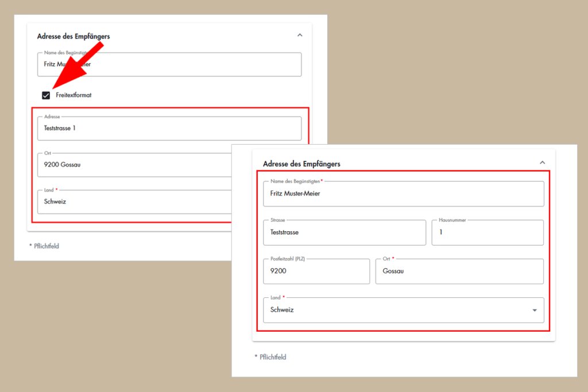The height and width of the screenshot is (392, 588).
Task: Collapse Adresse des Empfängers in the free-text form
Action: coord(299,36)
